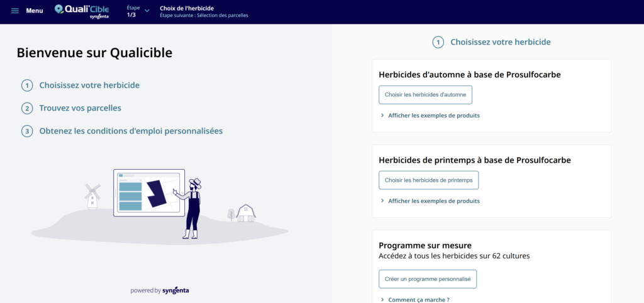Click Créer un programme personnalisé button
This screenshot has height=303, width=644.
coord(427,278)
